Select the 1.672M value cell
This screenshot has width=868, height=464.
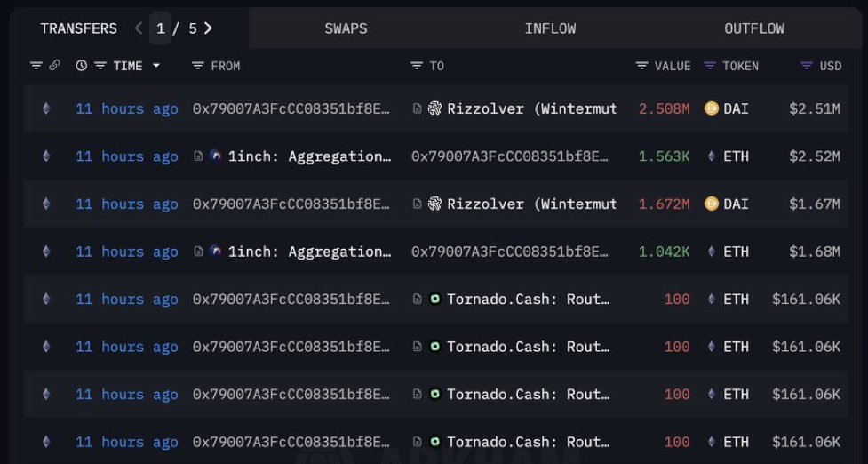coord(665,204)
